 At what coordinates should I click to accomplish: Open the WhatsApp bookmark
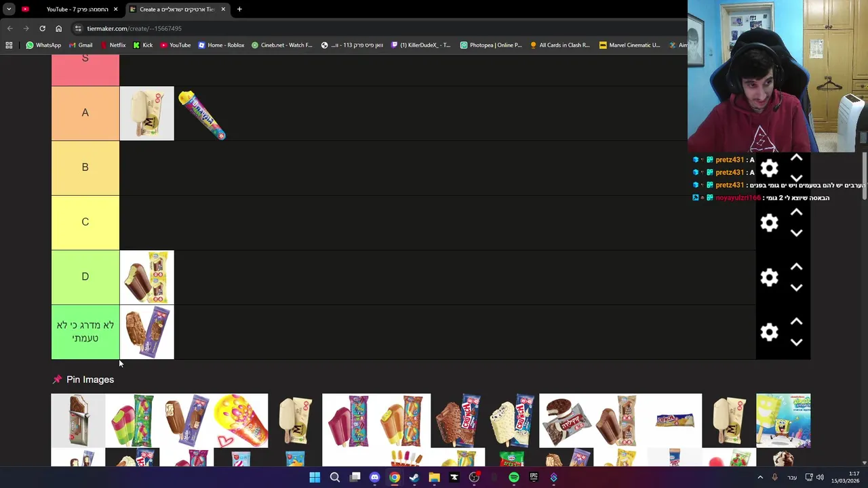click(43, 45)
